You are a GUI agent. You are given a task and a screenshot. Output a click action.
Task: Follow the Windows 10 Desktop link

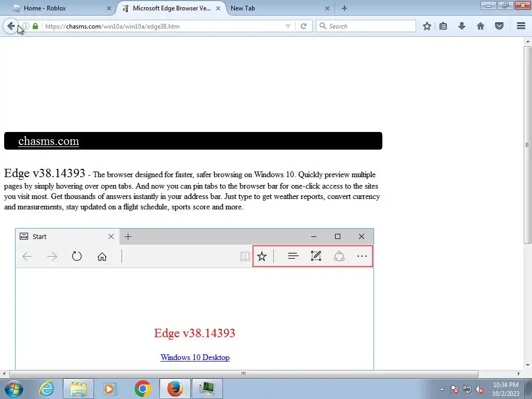[x=195, y=357]
